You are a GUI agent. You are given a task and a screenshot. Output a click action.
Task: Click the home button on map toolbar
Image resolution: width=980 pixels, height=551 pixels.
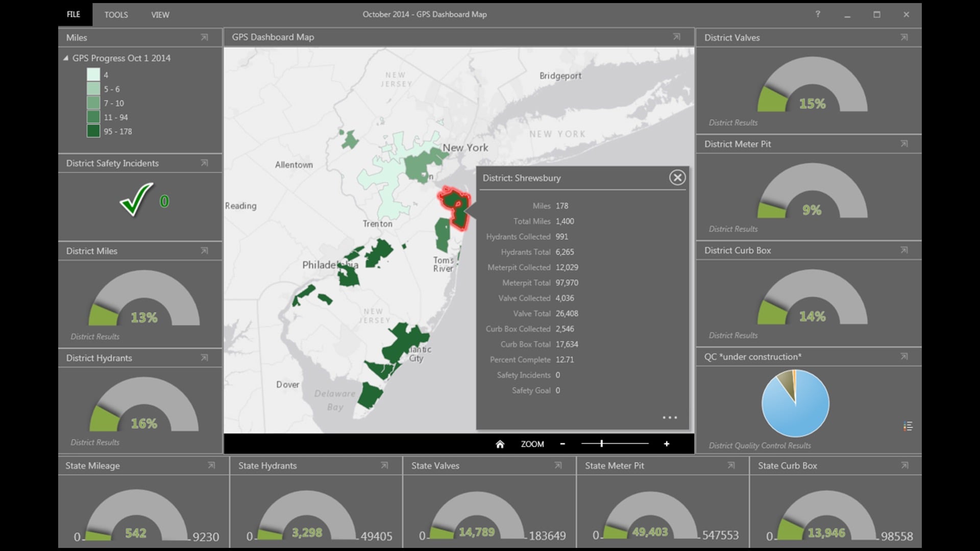coord(499,444)
